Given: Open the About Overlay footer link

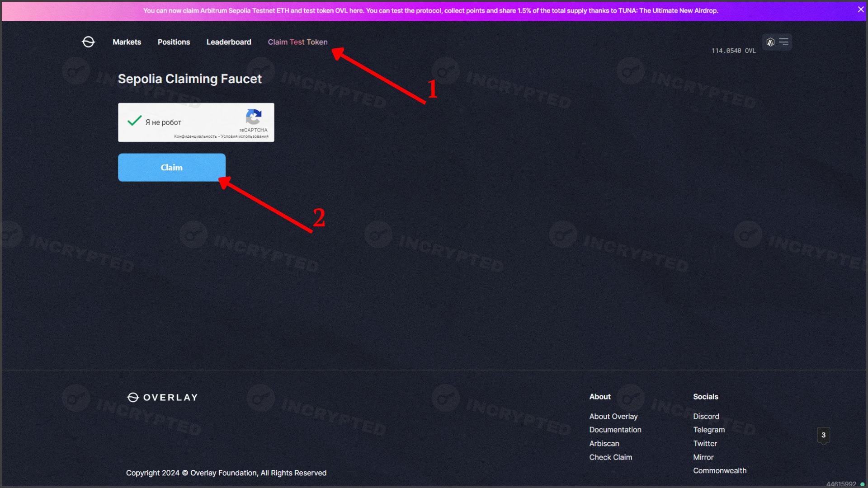Looking at the screenshot, I should [613, 416].
